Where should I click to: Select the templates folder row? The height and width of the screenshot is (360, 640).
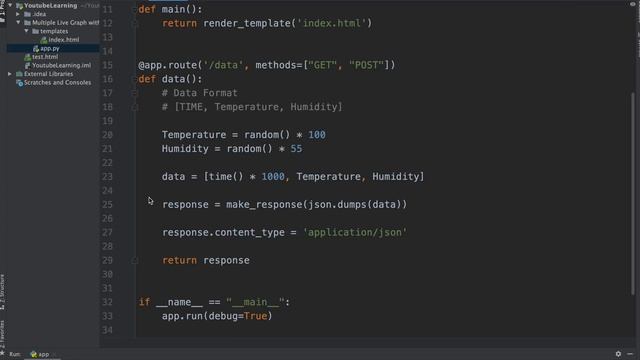pos(54,31)
